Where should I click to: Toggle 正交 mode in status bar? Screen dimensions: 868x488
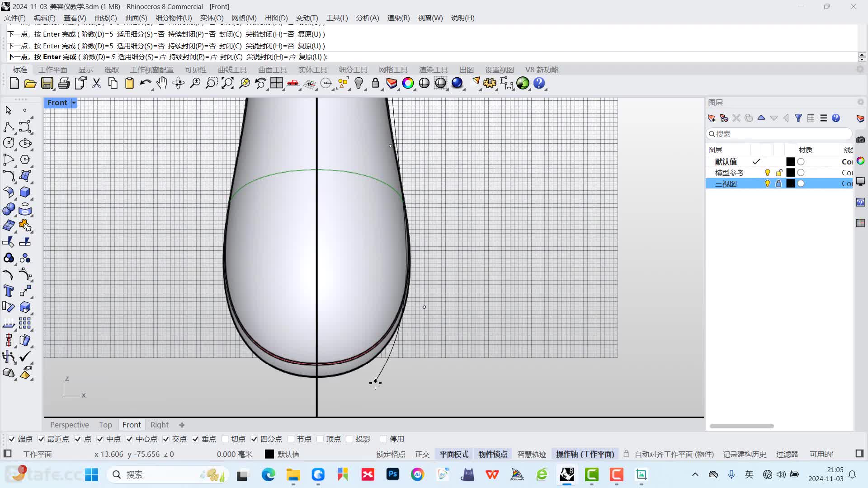tap(422, 454)
